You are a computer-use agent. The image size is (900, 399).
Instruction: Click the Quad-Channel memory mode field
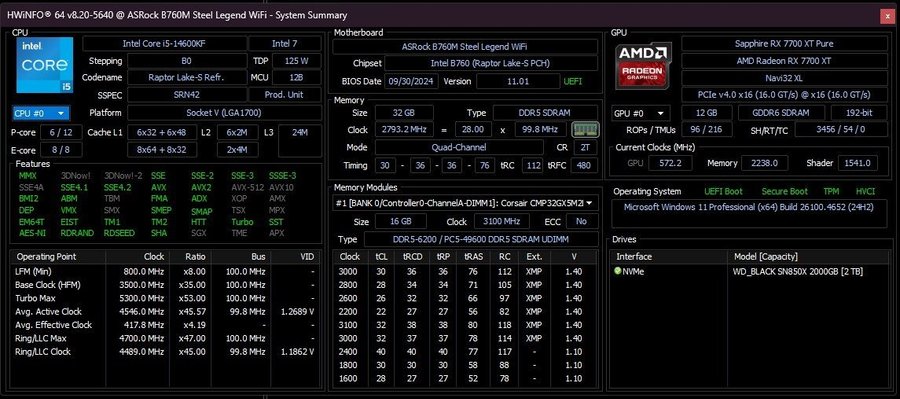[459, 147]
